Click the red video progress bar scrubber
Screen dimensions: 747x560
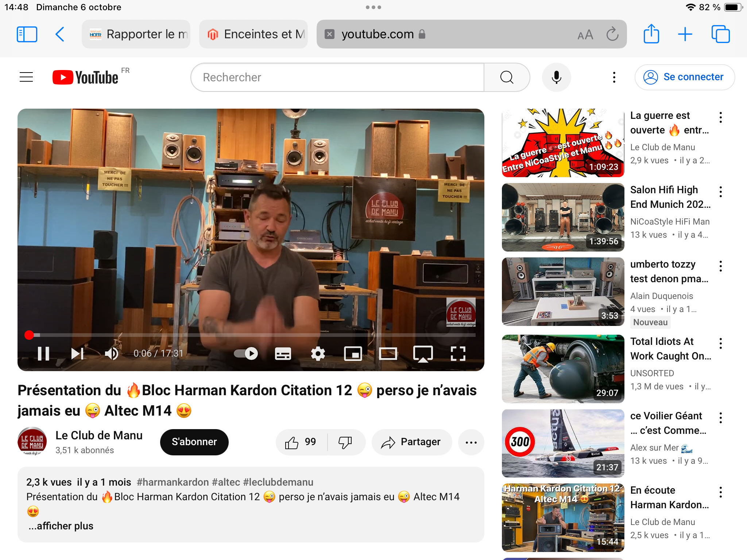coord(29,335)
